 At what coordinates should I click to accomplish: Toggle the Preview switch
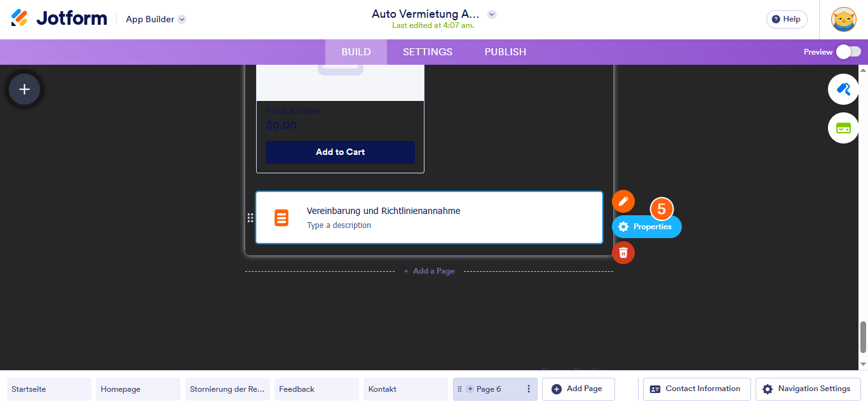click(x=848, y=52)
